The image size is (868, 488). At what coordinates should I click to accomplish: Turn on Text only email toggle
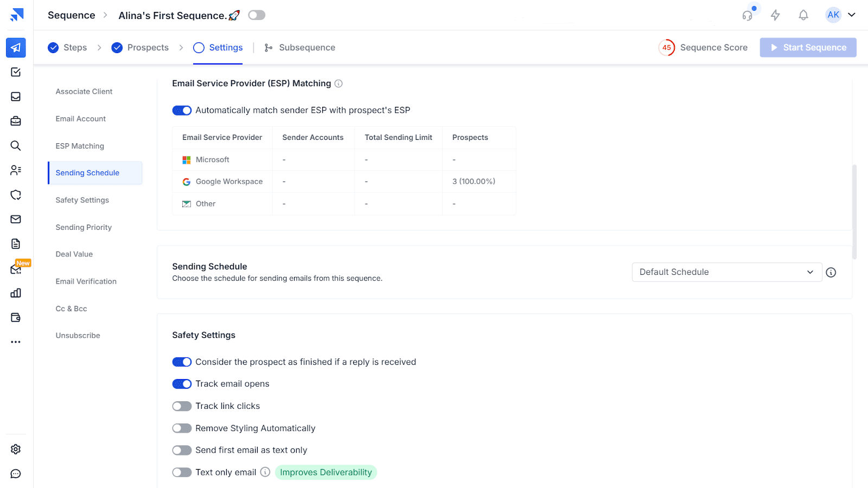[182, 472]
